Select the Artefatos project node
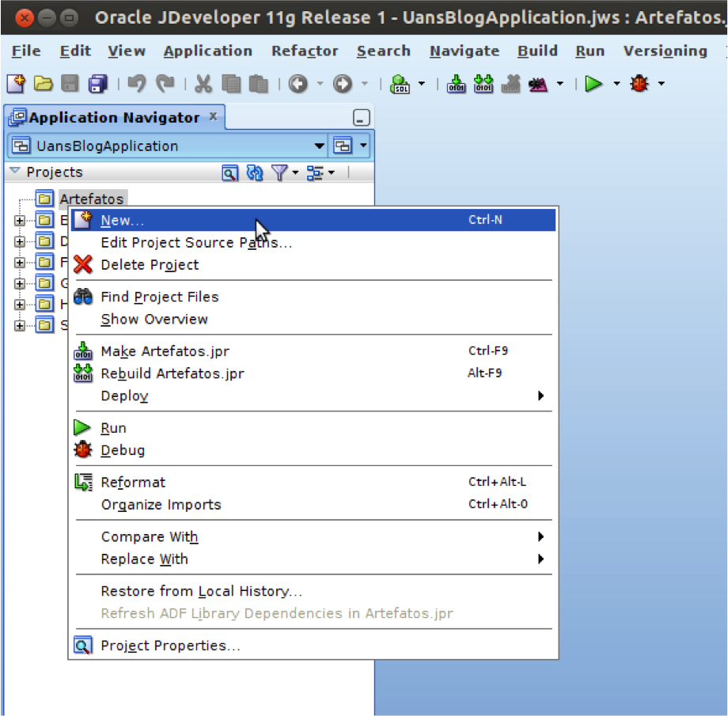 (x=92, y=199)
